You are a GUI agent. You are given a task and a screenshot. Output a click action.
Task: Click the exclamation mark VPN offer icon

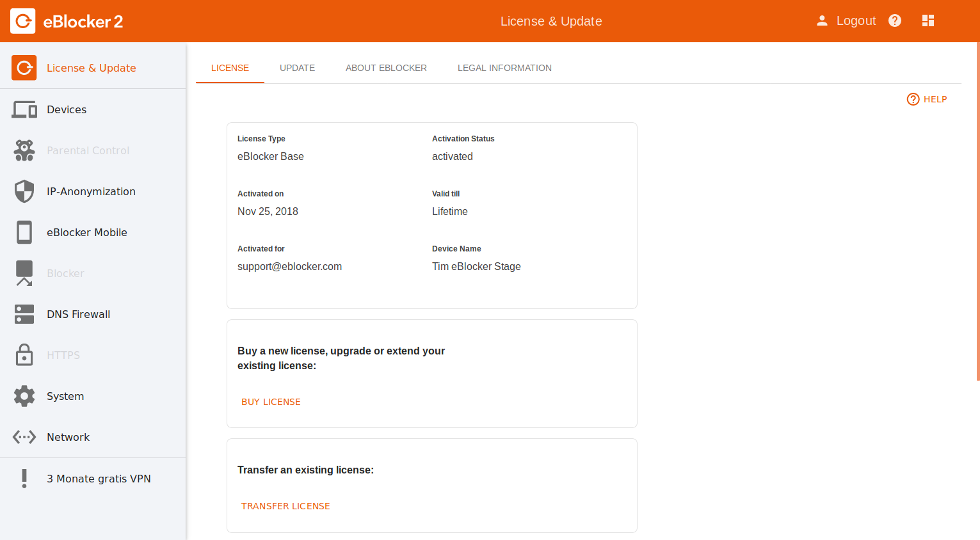tap(24, 479)
